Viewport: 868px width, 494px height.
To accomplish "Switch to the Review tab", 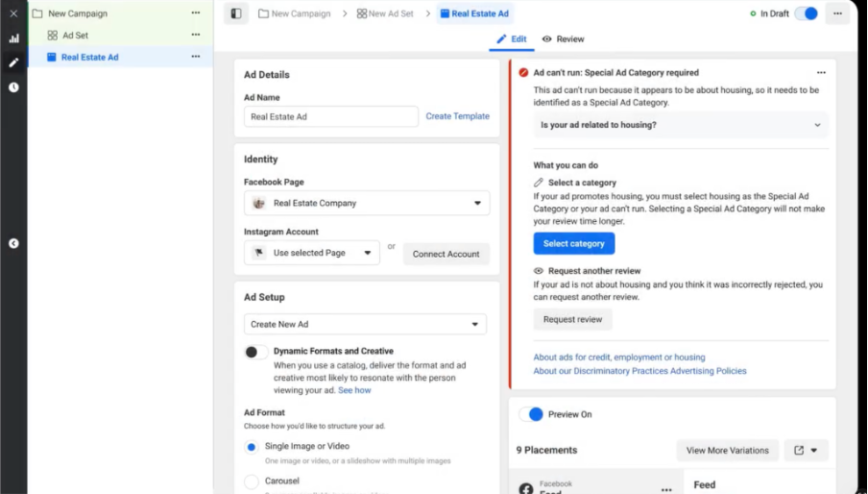I will [563, 38].
